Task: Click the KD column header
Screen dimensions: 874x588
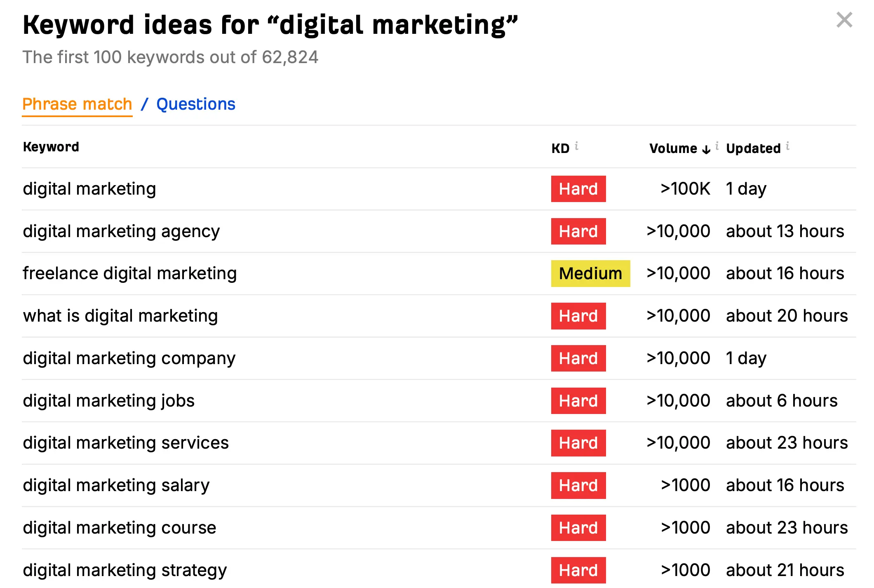Action: click(560, 148)
